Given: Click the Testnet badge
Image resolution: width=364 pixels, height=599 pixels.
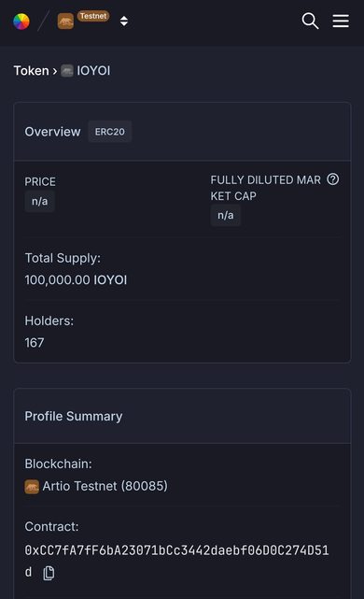Looking at the screenshot, I should (93, 16).
